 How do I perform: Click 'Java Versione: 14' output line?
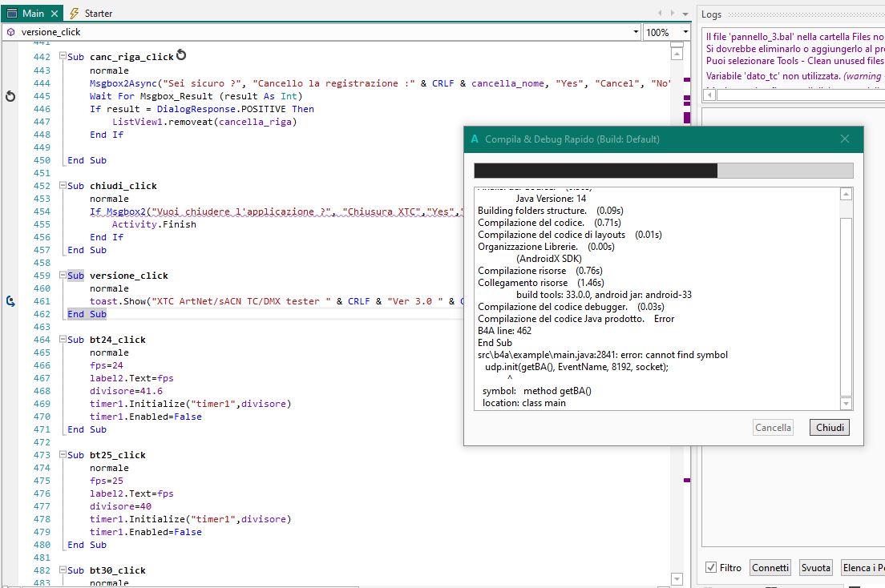pyautogui.click(x=550, y=199)
